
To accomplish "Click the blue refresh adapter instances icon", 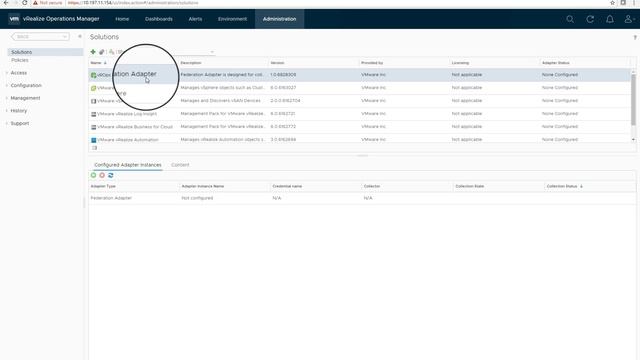I will 111,175.
